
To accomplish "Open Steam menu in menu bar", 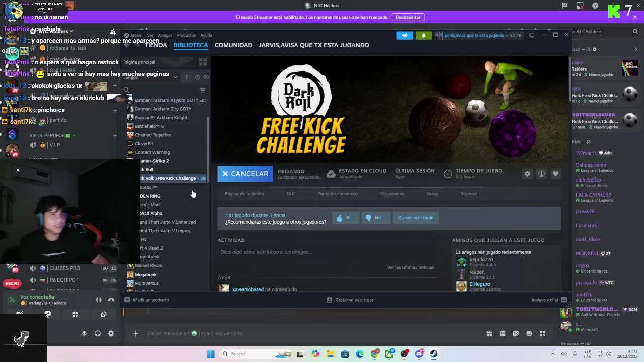I will click(x=137, y=35).
